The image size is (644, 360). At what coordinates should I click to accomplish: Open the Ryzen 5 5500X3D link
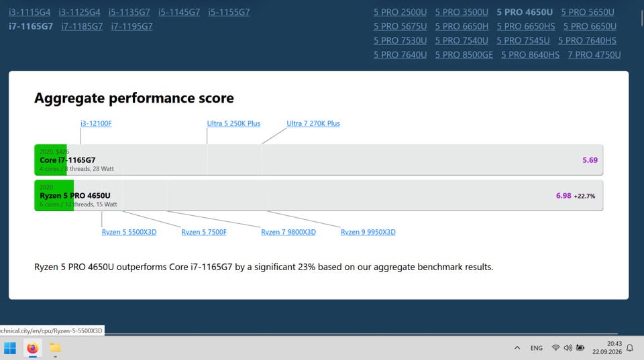(129, 232)
